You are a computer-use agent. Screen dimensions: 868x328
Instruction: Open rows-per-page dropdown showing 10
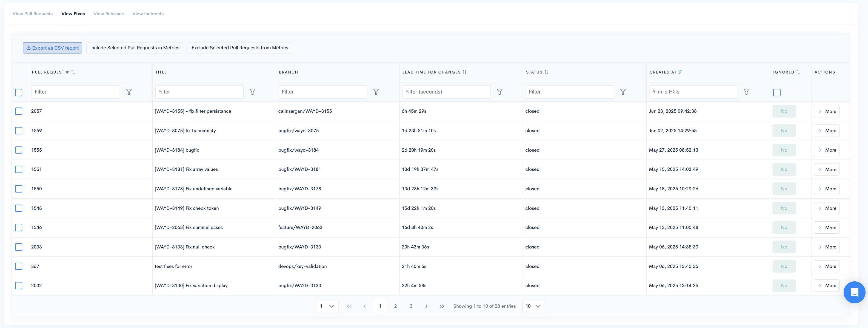coord(533,306)
